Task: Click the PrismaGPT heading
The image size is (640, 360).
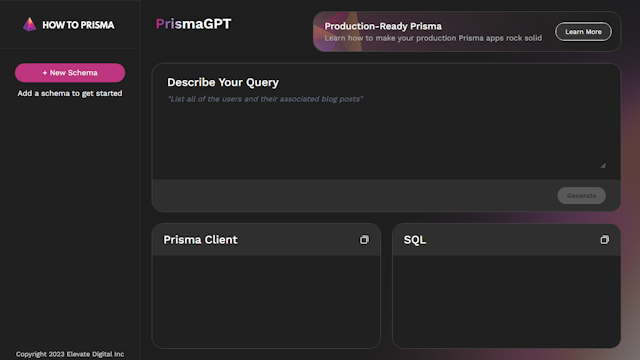Action: point(193,24)
